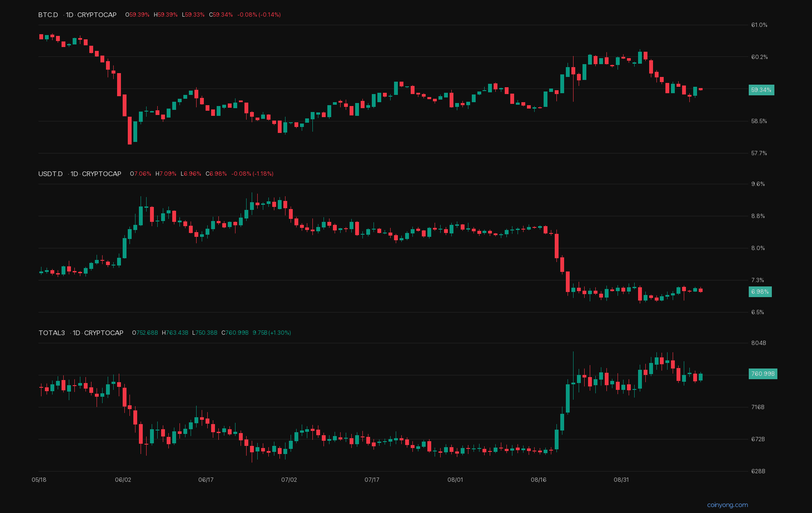
Task: Select the TOTAL3 change text 9.75B (+1.30%)
Action: pyautogui.click(x=272, y=333)
